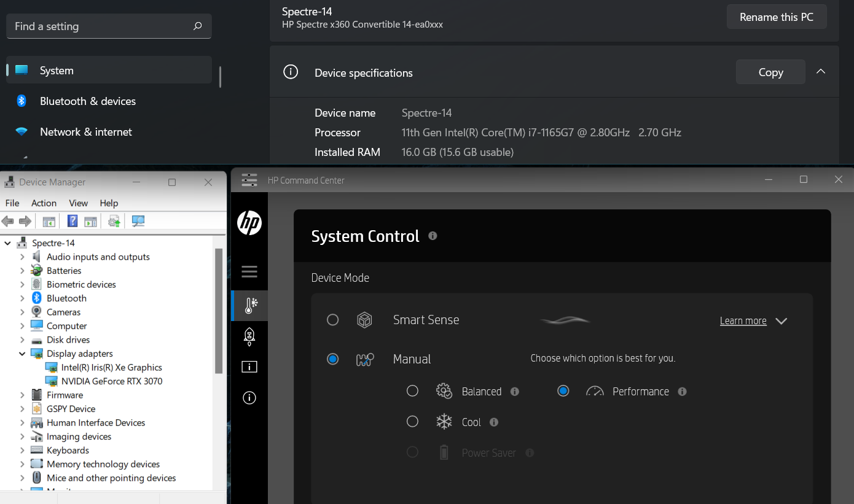
Task: Open the Learn more link for Smart Sense
Action: click(743, 320)
